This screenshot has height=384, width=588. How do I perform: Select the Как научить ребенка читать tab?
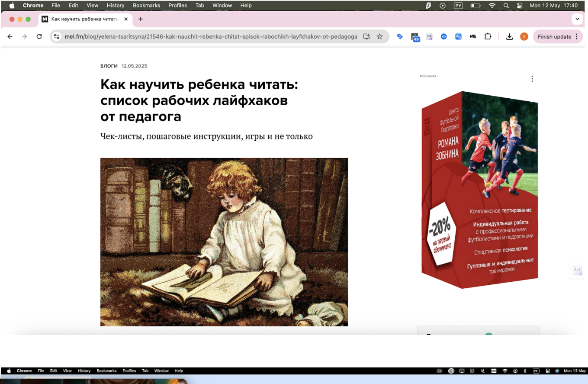(84, 19)
